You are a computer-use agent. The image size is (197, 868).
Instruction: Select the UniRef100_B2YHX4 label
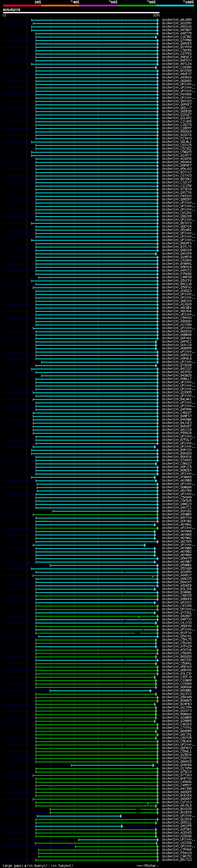tap(177, 47)
